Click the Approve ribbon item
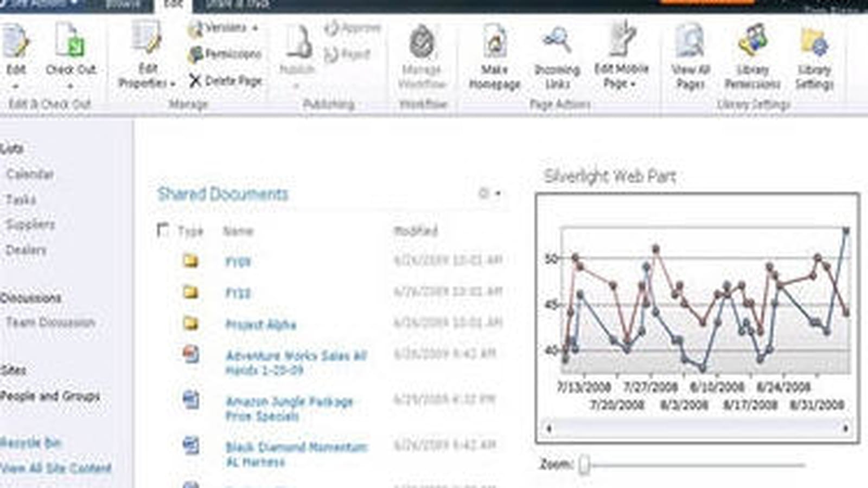Image resolution: width=868 pixels, height=488 pixels. click(353, 28)
